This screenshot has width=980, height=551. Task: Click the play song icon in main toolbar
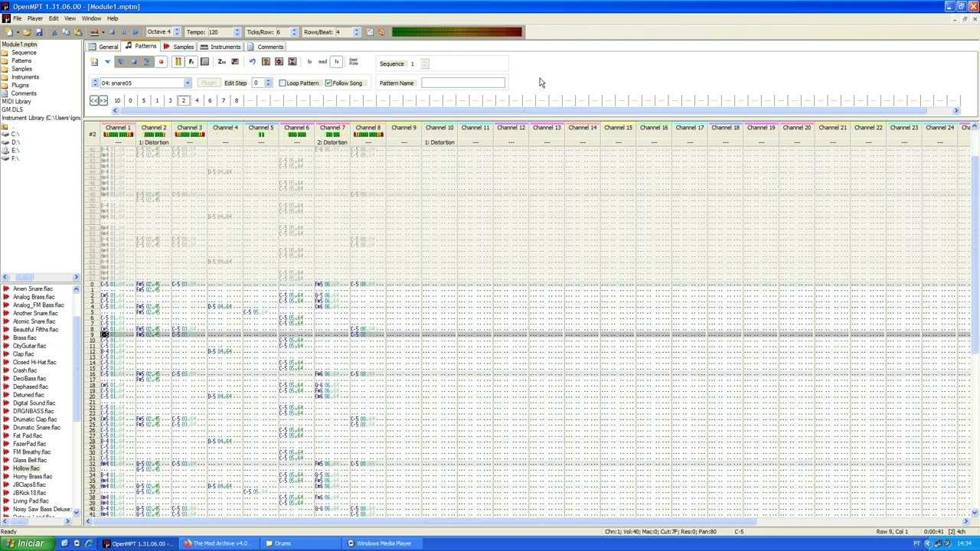pos(136,32)
